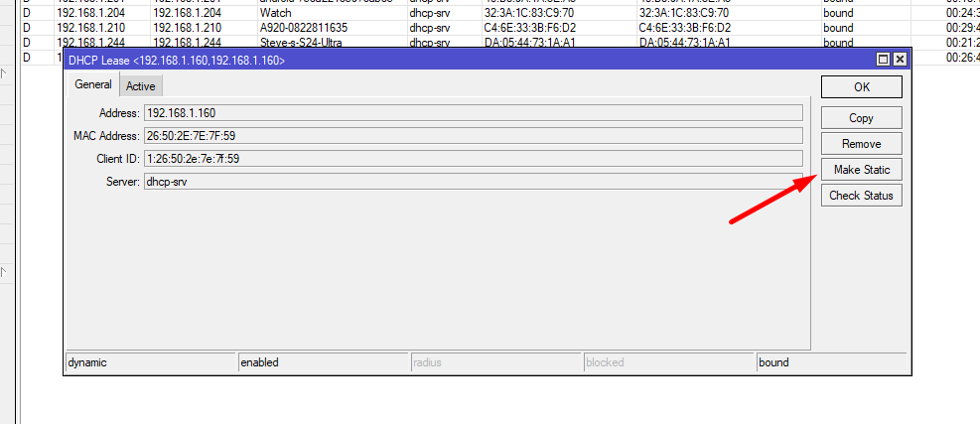The image size is (980, 424).
Task: Click the Check Status button
Action: tap(861, 195)
